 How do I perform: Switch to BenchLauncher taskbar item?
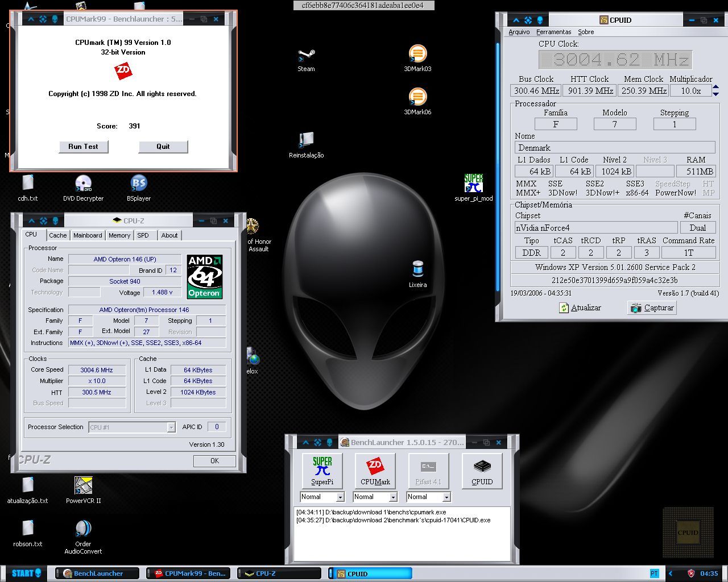97,573
